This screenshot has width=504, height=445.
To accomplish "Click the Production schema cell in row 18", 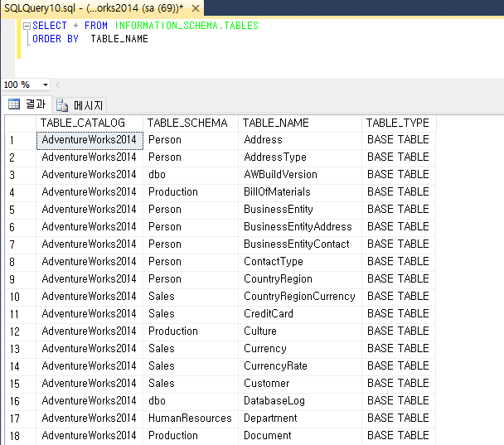I will (191, 436).
